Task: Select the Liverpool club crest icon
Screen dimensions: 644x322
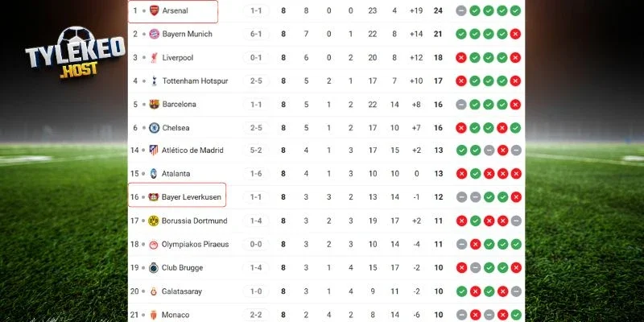Action: tap(155, 58)
